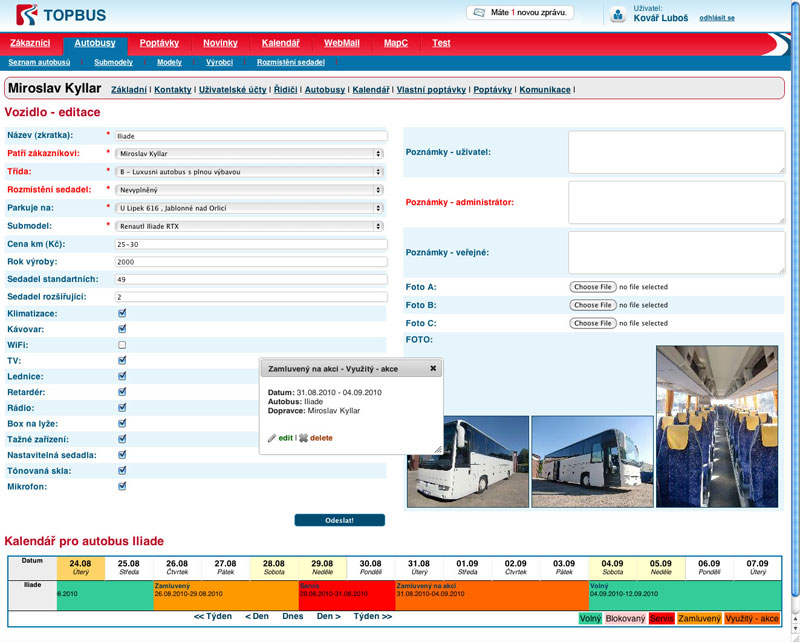Open the Rozmístění sedadel dropdown
The height and width of the screenshot is (642, 800).
pos(249,190)
